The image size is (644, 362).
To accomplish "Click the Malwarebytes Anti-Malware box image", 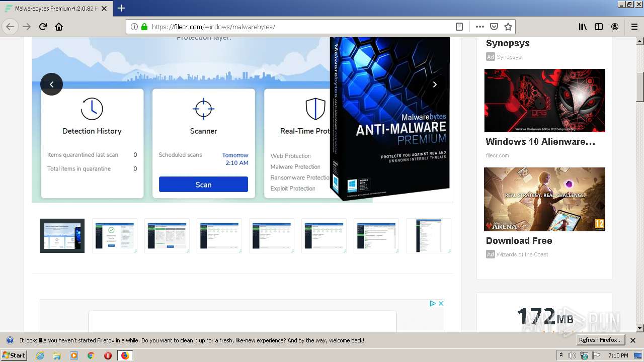I will click(x=390, y=119).
